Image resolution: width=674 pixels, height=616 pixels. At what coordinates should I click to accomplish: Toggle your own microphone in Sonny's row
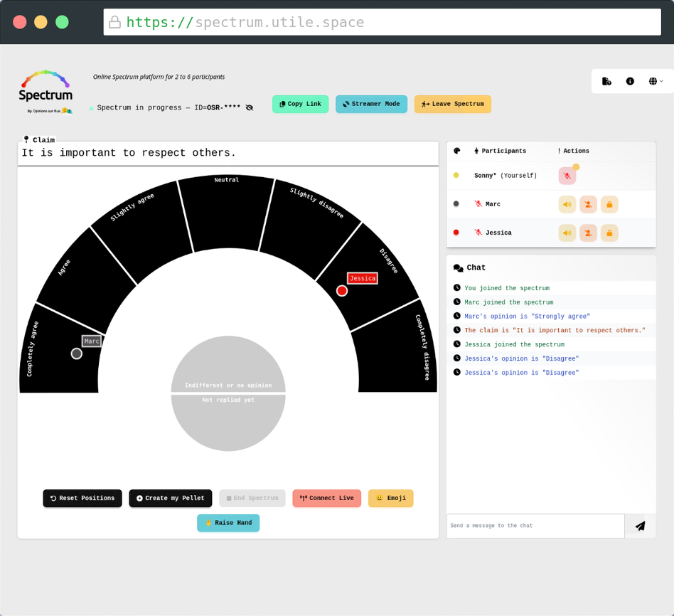tap(567, 176)
